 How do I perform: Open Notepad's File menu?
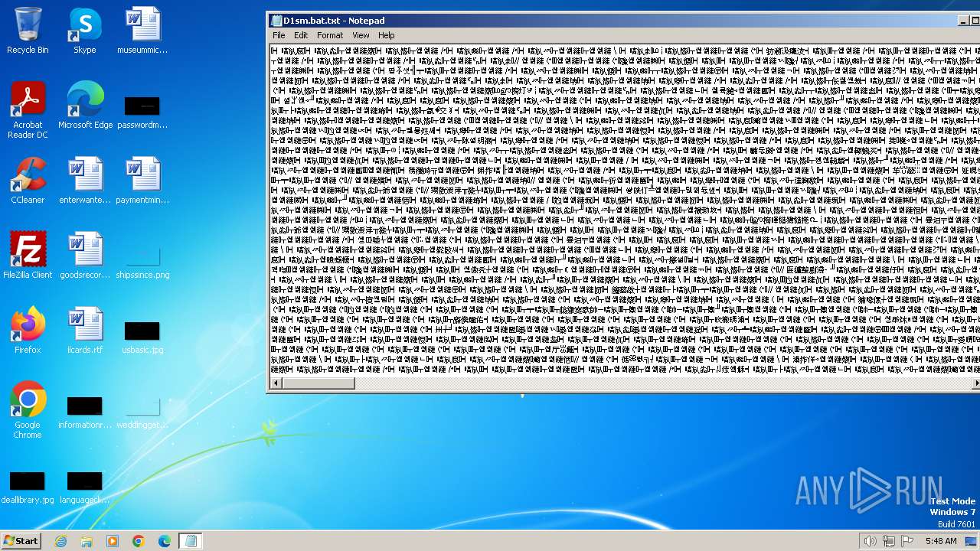tap(279, 35)
